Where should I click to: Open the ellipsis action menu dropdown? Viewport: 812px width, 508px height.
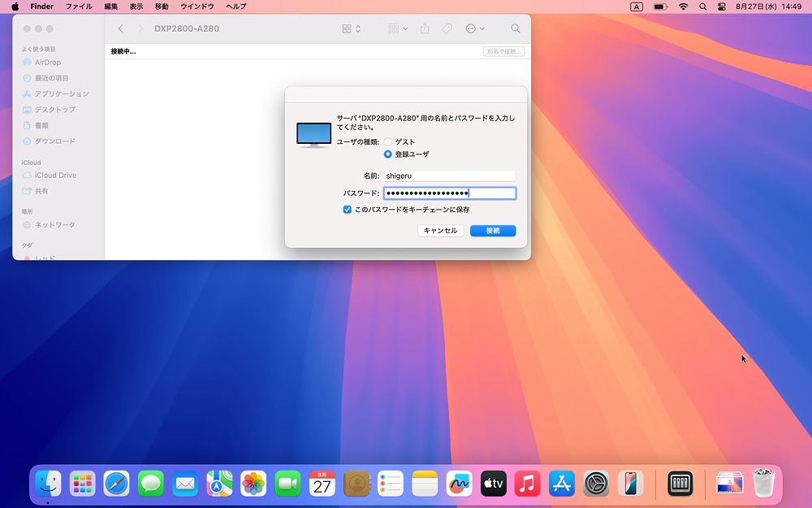475,28
